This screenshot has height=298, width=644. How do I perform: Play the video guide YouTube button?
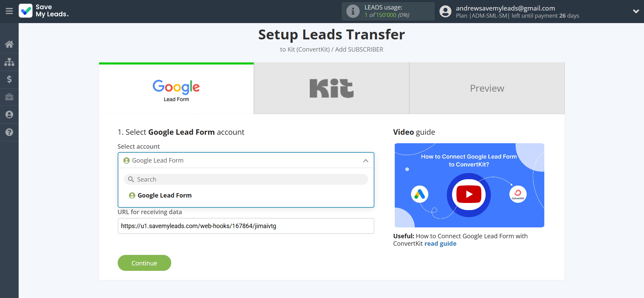pos(469,194)
